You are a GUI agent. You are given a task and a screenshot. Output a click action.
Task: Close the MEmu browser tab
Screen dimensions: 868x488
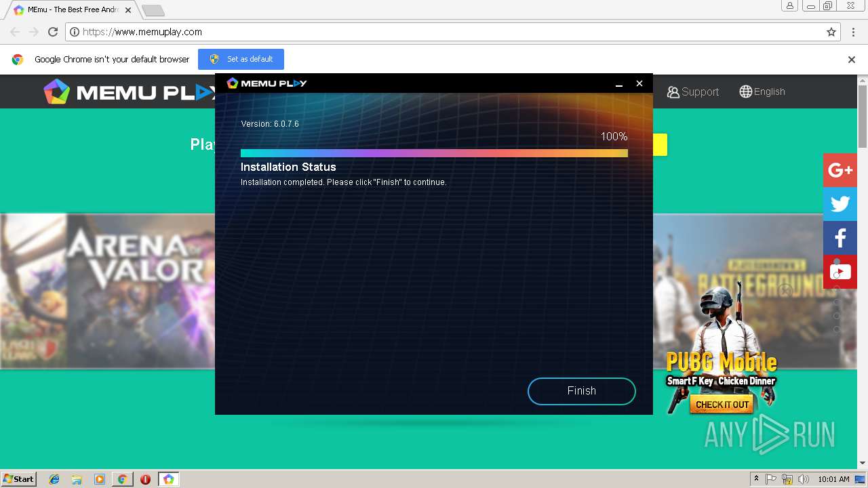[127, 10]
